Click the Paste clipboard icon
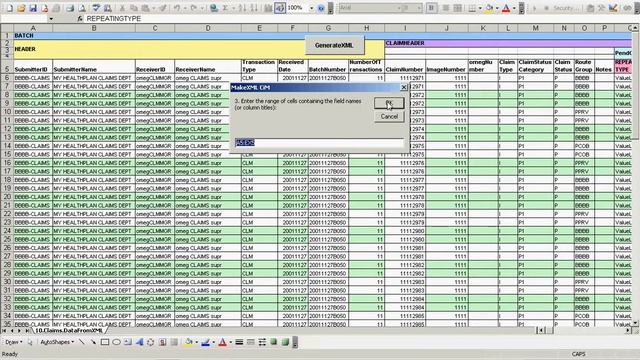This screenshot has width=640, height=360. click(x=146, y=8)
